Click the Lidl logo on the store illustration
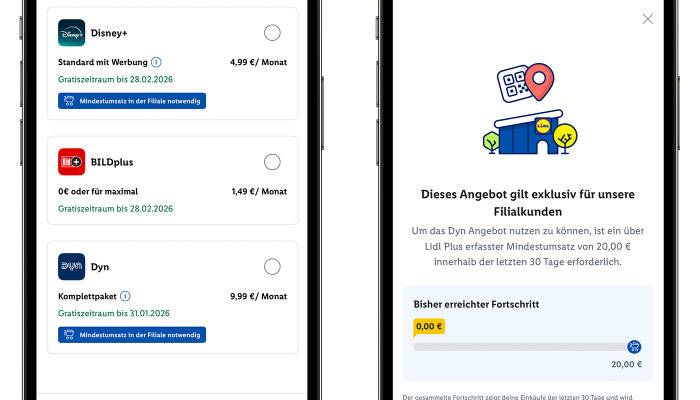The image size is (700, 400). tap(543, 127)
